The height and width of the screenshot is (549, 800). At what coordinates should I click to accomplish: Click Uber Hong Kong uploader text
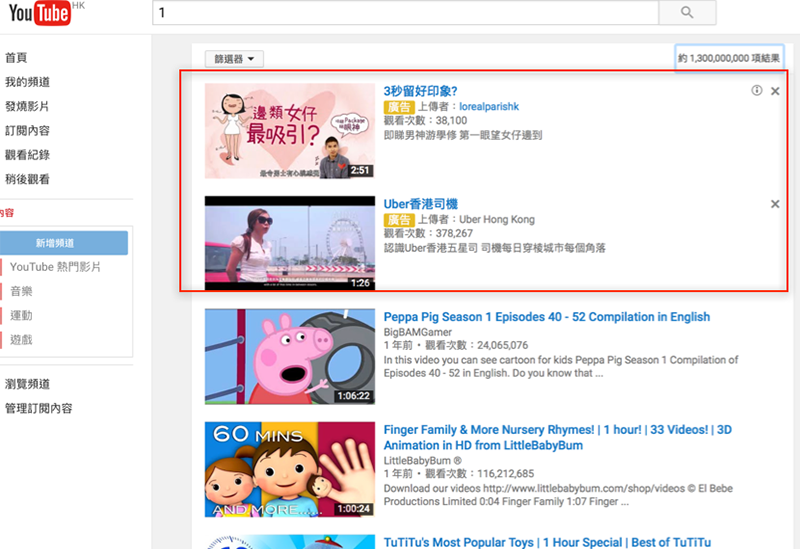[496, 219]
